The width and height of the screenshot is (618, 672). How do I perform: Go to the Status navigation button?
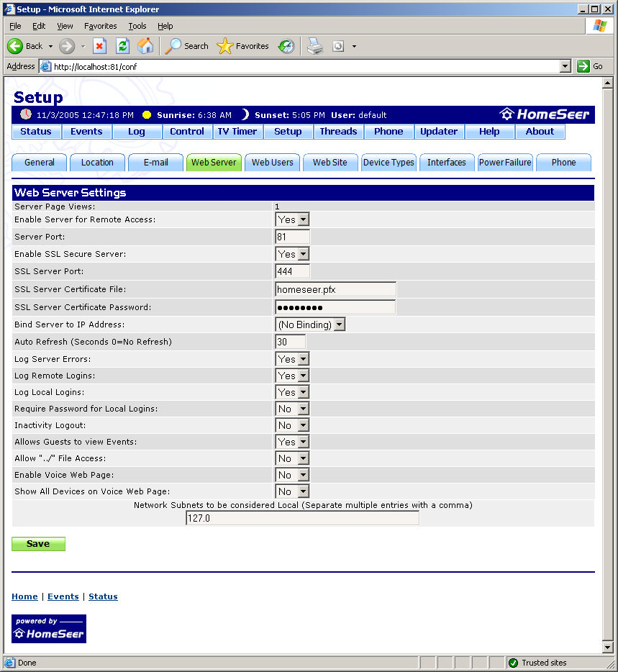36,132
